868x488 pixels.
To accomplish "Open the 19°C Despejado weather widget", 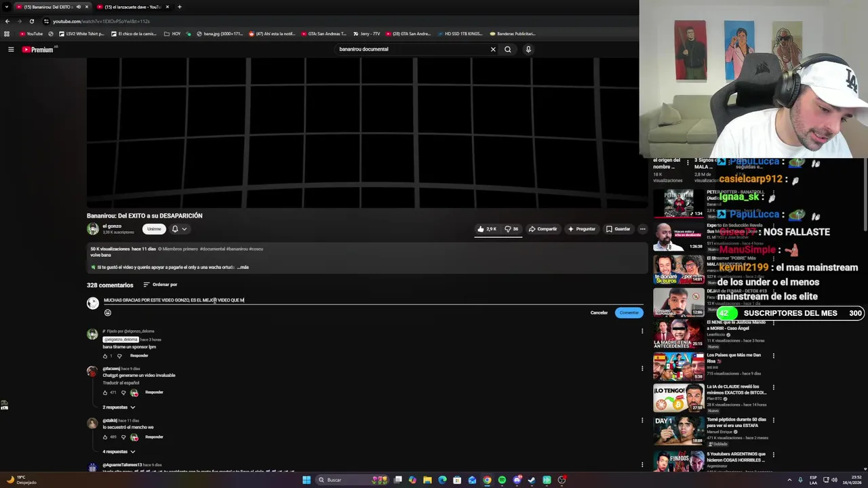I will click(x=20, y=480).
